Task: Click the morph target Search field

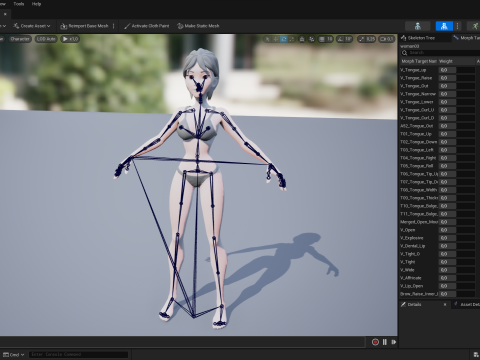Action: click(x=443, y=53)
